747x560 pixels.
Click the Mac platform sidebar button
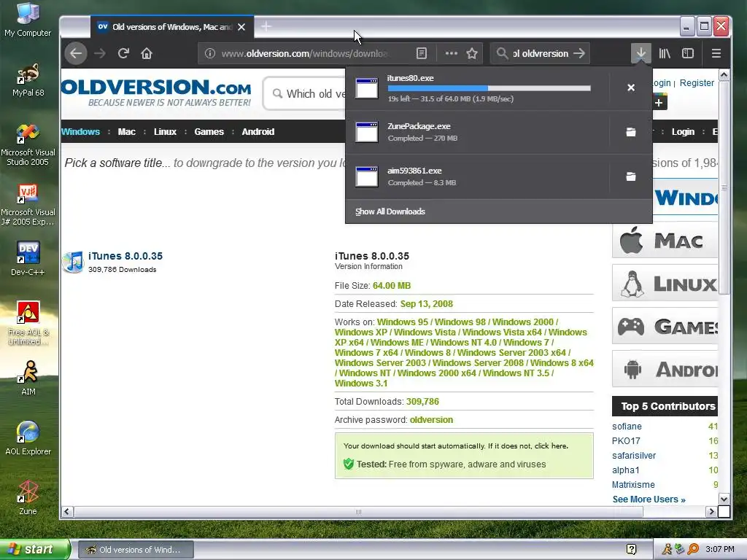click(x=665, y=240)
